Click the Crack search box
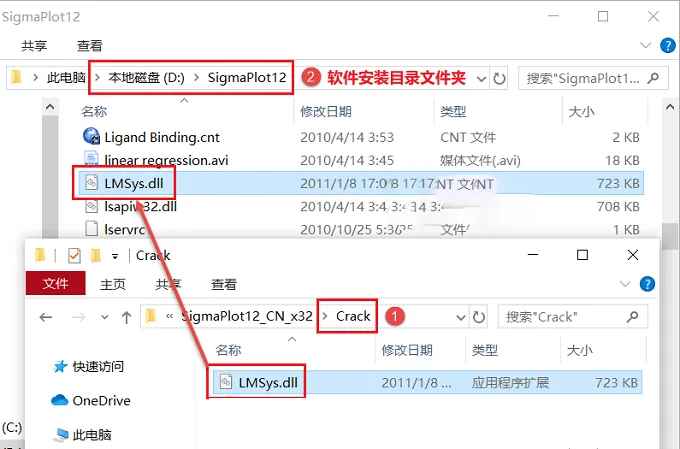This screenshot has height=449, width=680. click(x=572, y=317)
